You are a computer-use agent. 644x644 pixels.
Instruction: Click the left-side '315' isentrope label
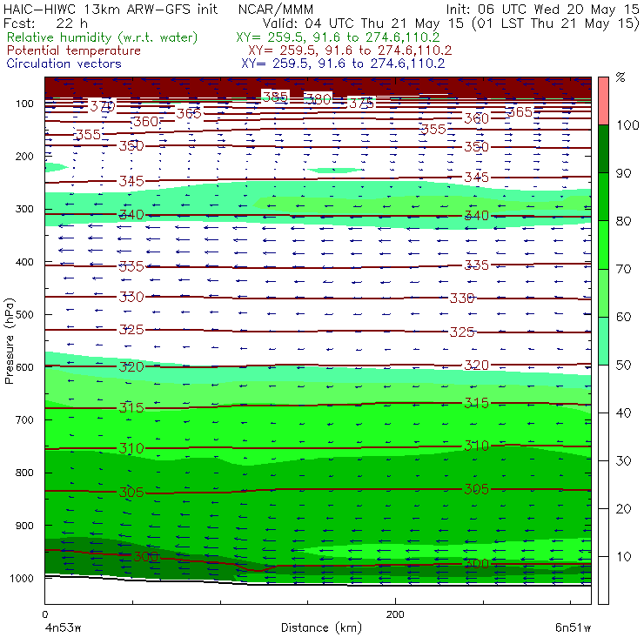click(x=131, y=408)
